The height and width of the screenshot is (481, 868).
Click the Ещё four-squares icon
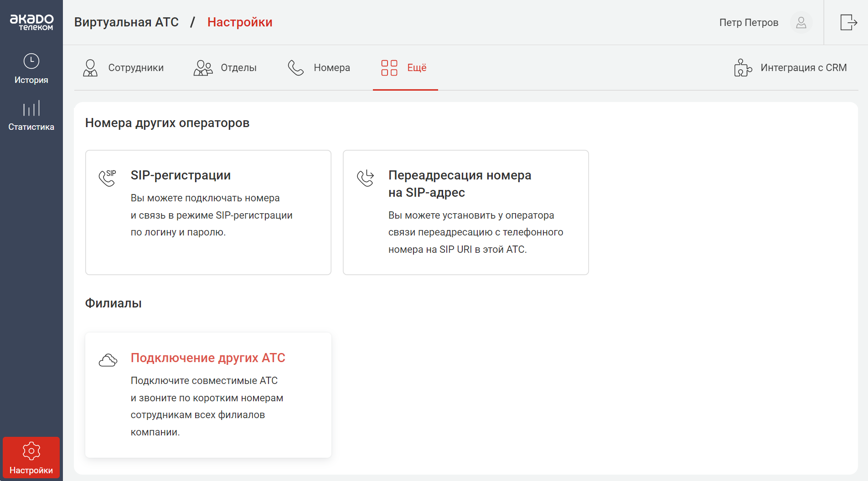[389, 68]
